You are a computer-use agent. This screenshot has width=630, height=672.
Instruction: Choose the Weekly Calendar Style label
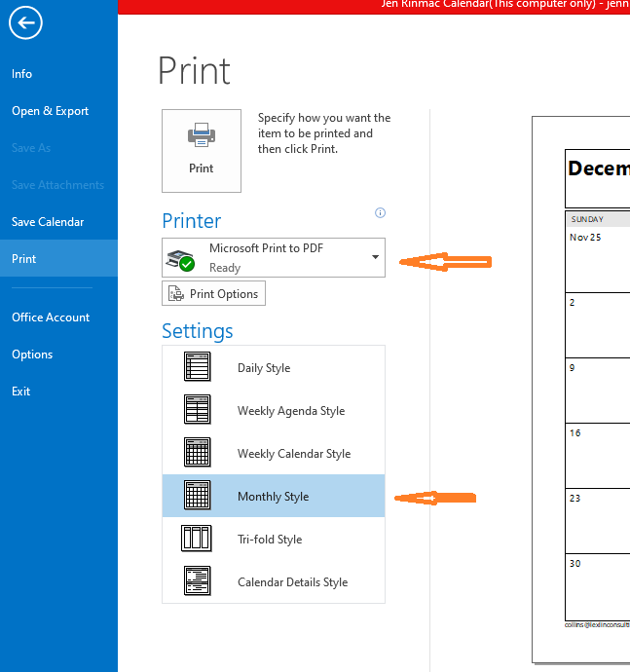[294, 454]
